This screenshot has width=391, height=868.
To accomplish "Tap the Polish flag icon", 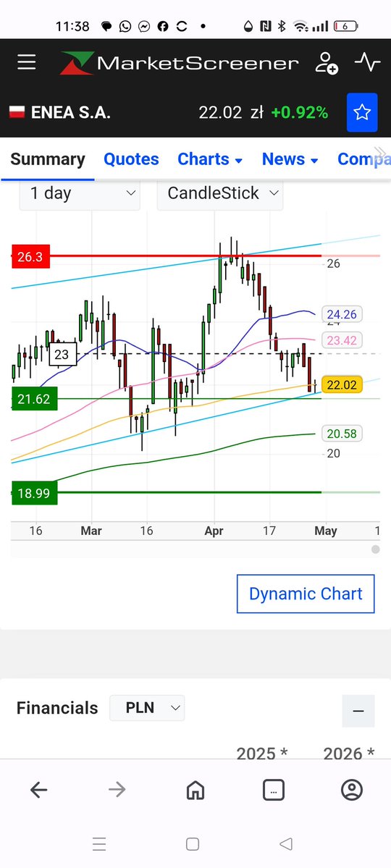I will point(17,112).
